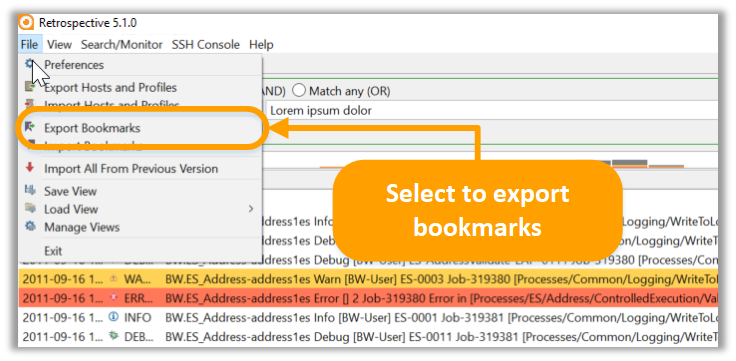Choose Exit from the File menu

click(x=140, y=251)
